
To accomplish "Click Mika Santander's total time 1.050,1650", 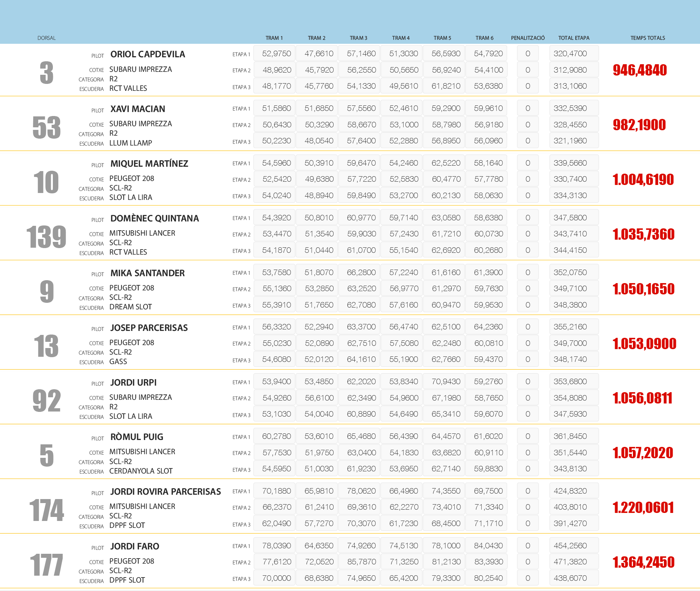I will coord(643,289).
